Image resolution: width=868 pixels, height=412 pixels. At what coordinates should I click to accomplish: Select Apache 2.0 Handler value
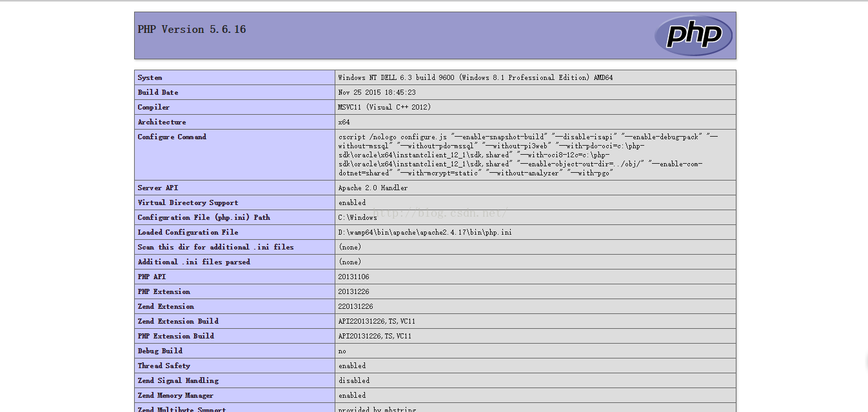point(373,188)
